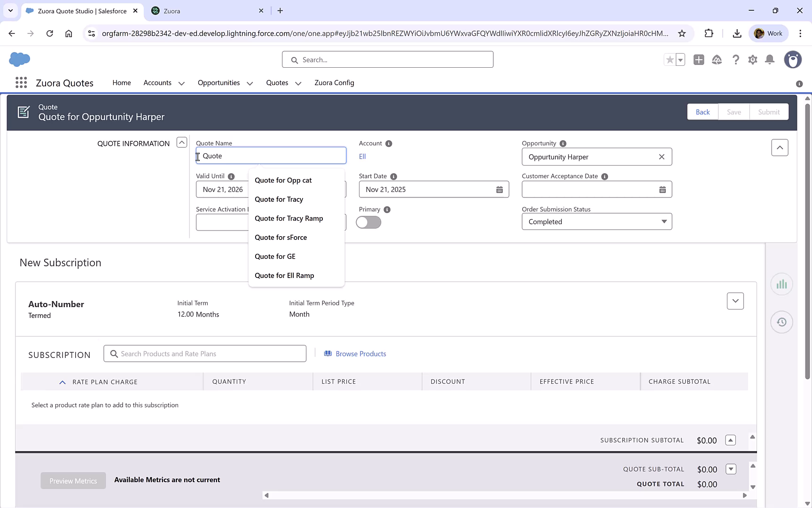Screen dimensions: 812x508
Task: Open the Salesforce App Launcher waffle icon
Action: [21, 82]
